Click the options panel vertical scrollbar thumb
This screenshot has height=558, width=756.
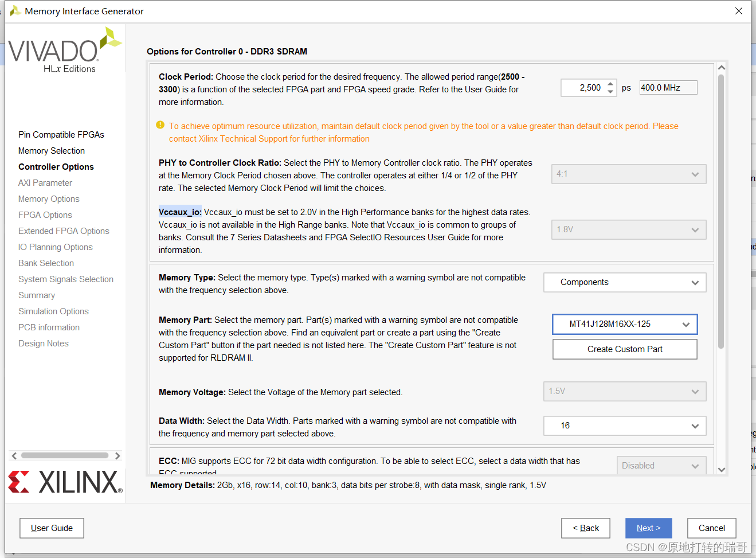[721, 212]
